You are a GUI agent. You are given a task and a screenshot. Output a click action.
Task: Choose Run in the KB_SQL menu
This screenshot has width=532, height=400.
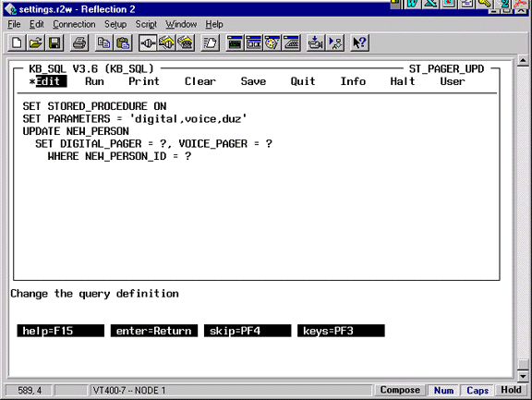point(94,81)
